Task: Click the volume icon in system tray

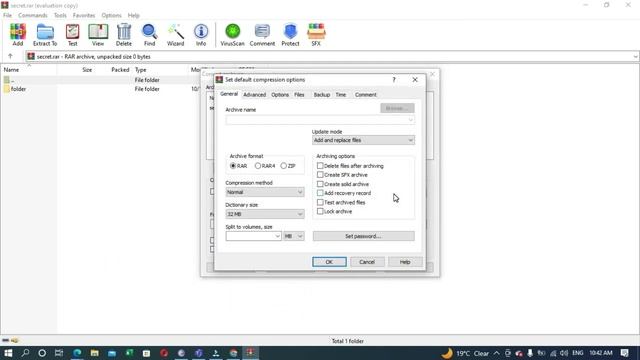Action: [564, 353]
